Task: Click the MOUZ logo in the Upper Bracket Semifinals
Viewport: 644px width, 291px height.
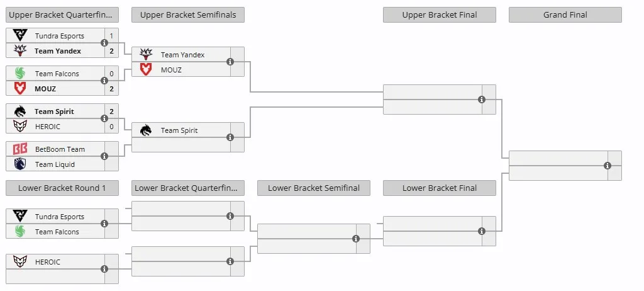Action: tap(146, 69)
